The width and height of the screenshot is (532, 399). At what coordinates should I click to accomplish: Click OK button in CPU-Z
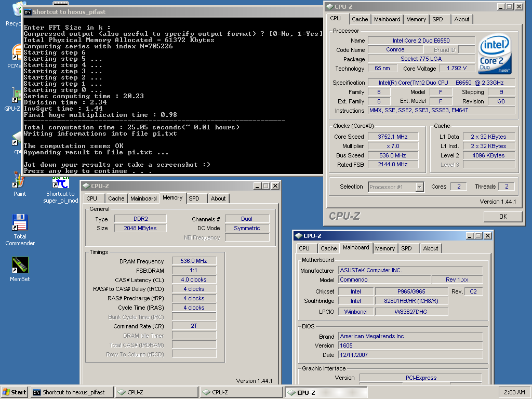pyautogui.click(x=503, y=217)
